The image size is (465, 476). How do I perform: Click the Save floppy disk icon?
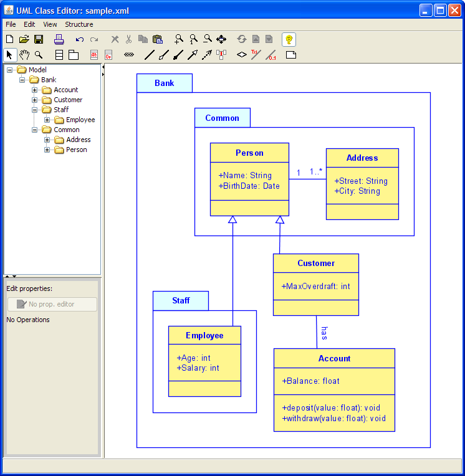(39, 39)
